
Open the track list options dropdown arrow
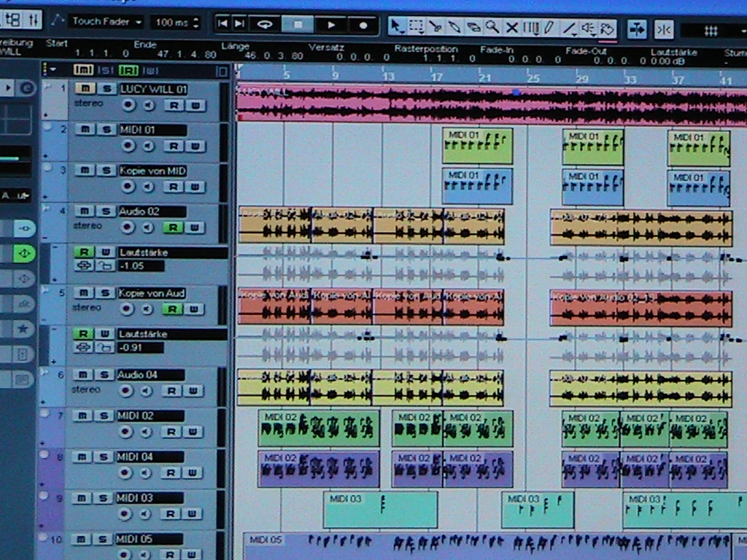click(52, 70)
